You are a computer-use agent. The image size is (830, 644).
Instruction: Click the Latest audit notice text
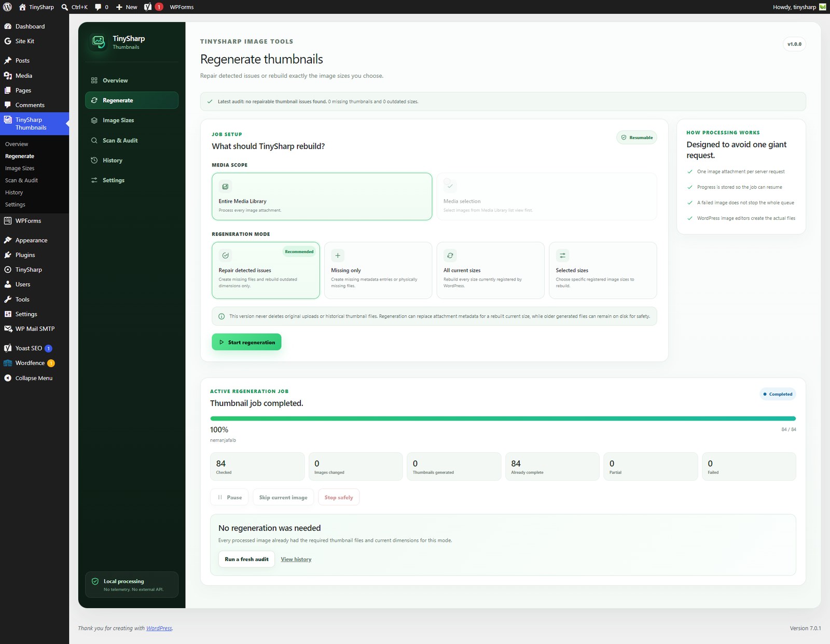[318, 102]
